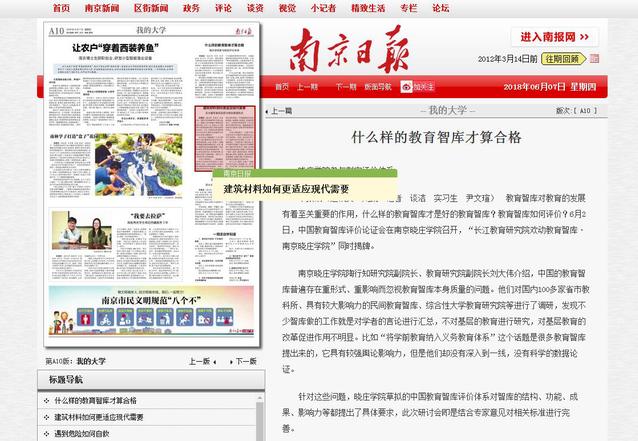Viewport: 638px width, 441px height.
Task: Click the title list scrollbar
Action: (x=260, y=421)
